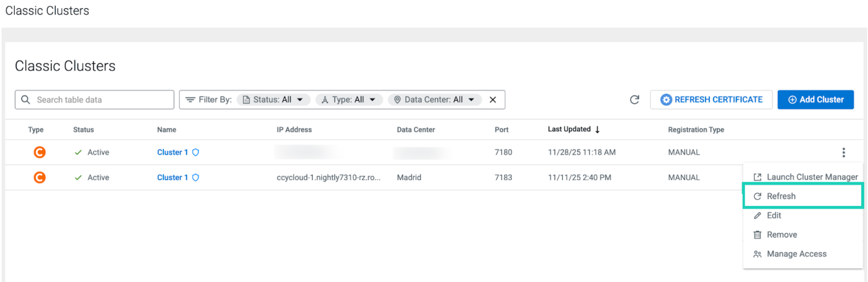
Task: Open Manage Access from the menu
Action: (x=796, y=254)
